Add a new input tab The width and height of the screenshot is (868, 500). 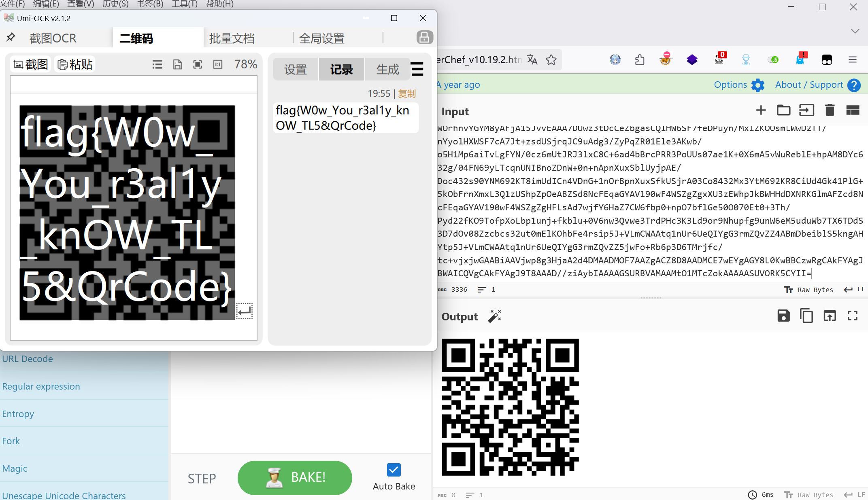(x=761, y=110)
